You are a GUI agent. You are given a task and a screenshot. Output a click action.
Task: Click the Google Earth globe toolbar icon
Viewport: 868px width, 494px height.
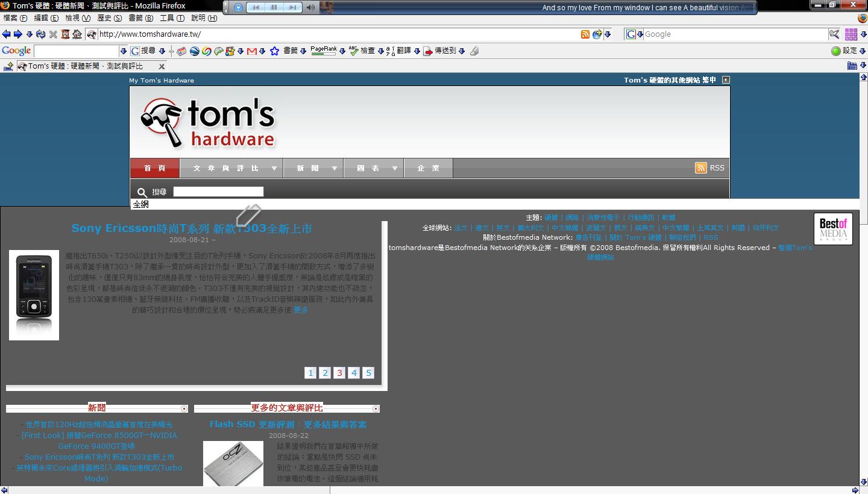pos(194,51)
